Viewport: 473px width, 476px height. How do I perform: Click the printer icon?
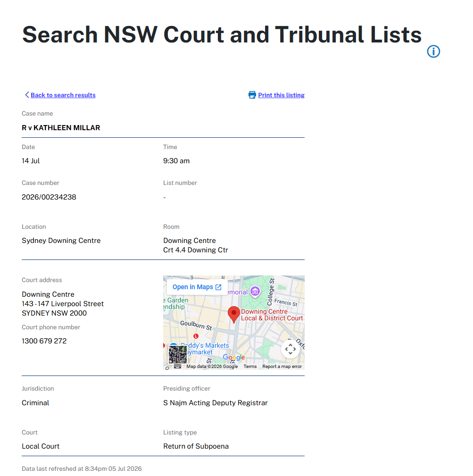tap(252, 95)
